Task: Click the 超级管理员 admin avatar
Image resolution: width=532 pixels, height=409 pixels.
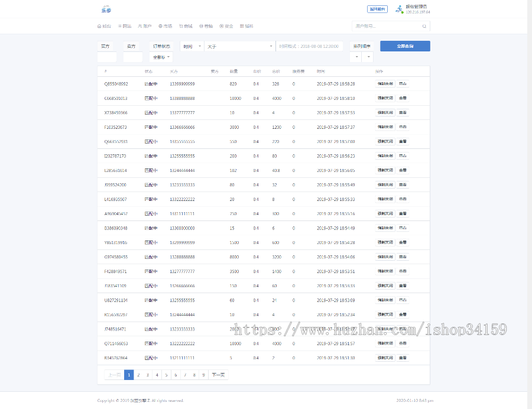Action: (x=400, y=8)
